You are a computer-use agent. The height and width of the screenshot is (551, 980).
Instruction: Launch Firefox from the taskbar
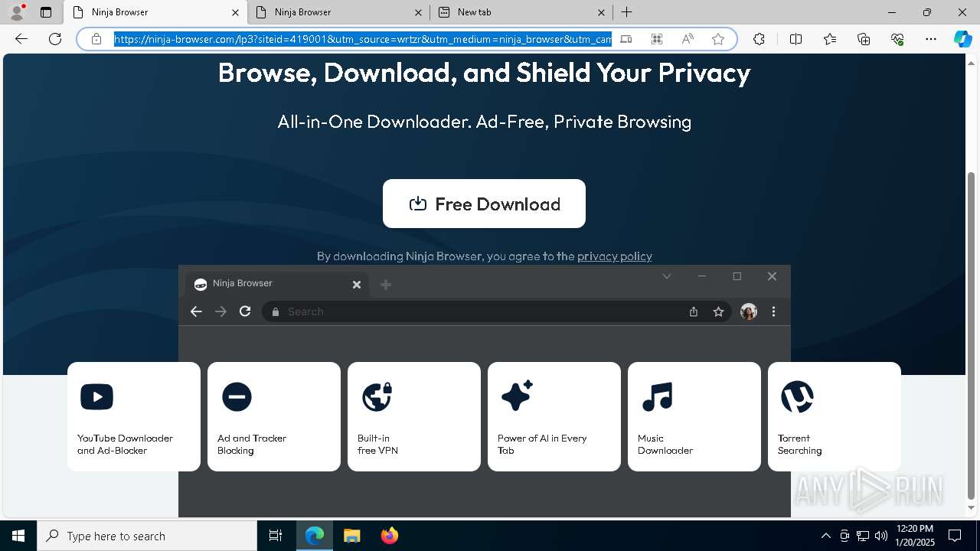tap(390, 536)
